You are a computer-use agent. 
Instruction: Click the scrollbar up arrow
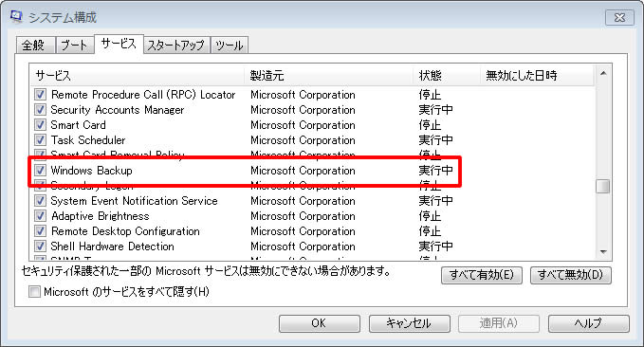[x=603, y=73]
